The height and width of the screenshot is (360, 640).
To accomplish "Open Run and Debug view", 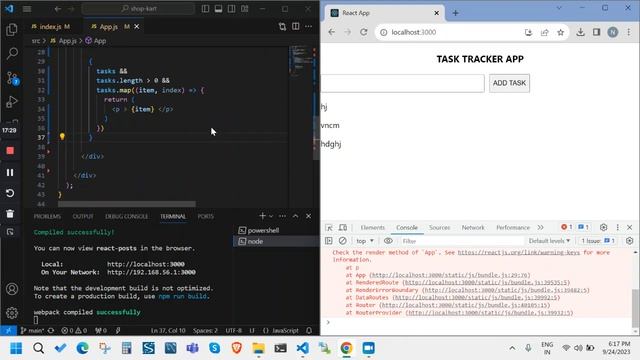I will [x=12, y=102].
